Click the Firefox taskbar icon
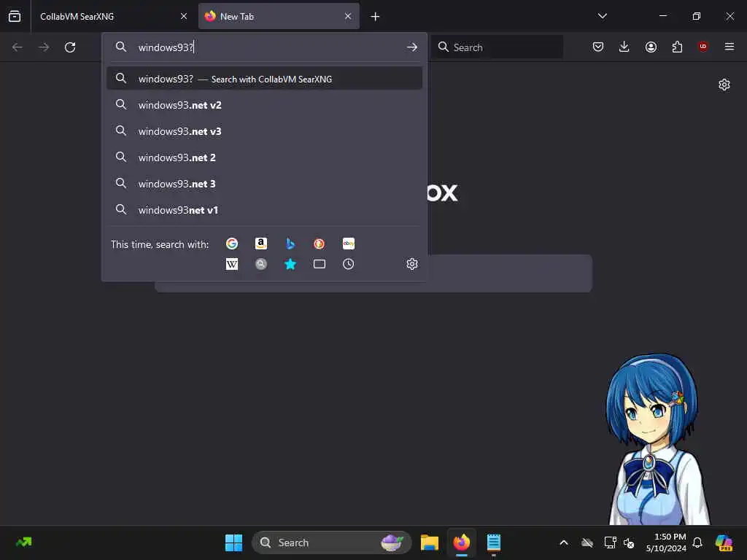Screen dimensions: 747x560 [x=461, y=542]
